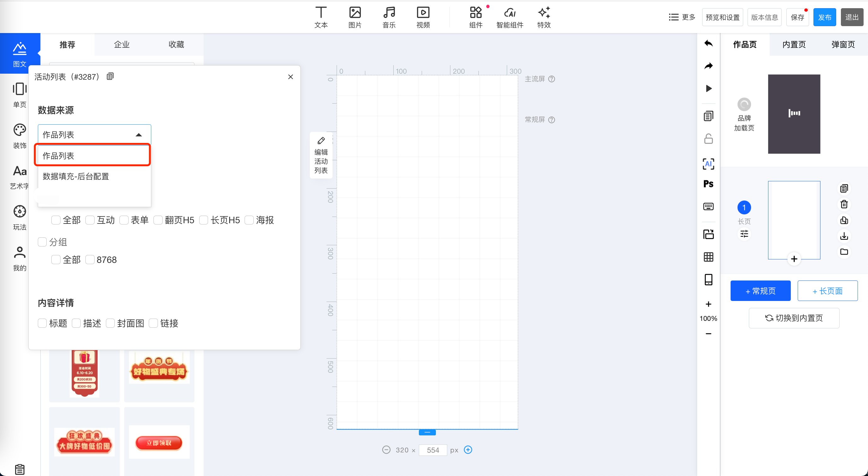Screen dimensions: 868x476
Task: Switch to the 企业 tab
Action: click(122, 44)
